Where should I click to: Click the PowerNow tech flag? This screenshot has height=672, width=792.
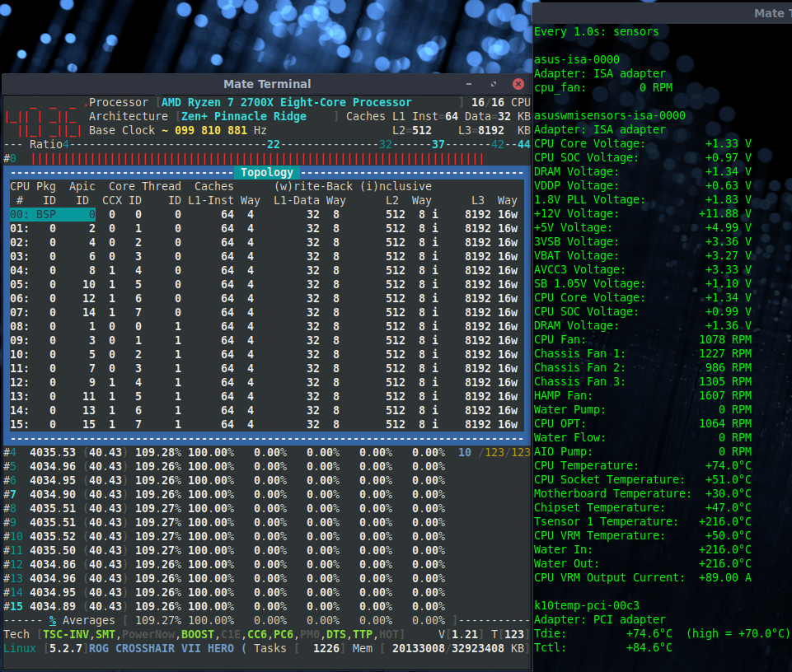coord(148,635)
